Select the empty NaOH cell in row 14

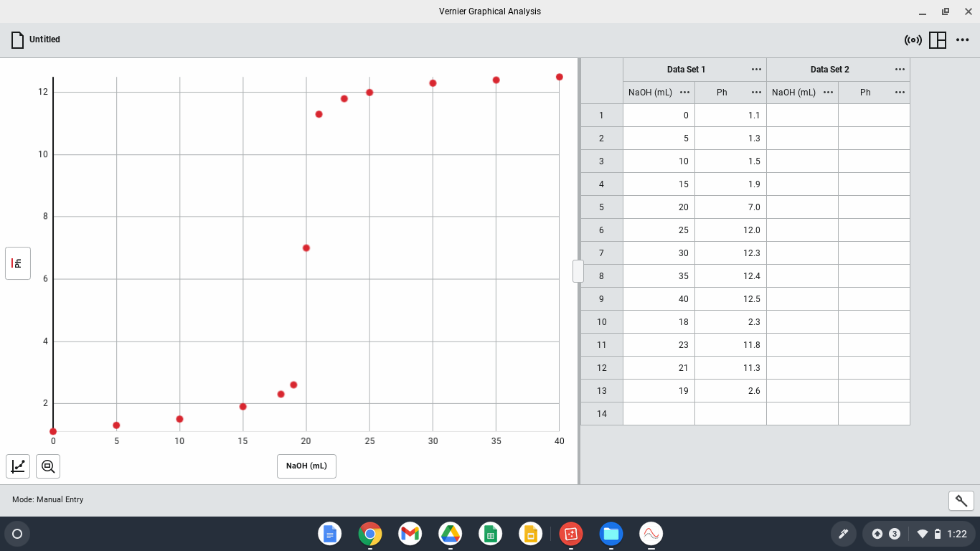click(659, 414)
